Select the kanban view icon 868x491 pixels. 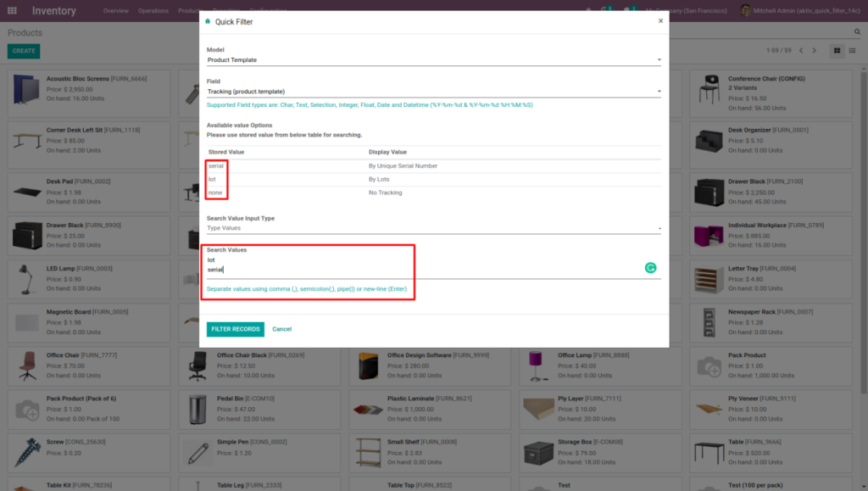(x=837, y=50)
